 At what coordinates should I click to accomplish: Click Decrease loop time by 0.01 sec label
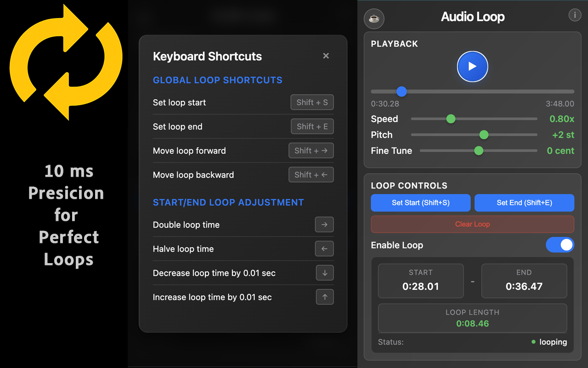214,273
